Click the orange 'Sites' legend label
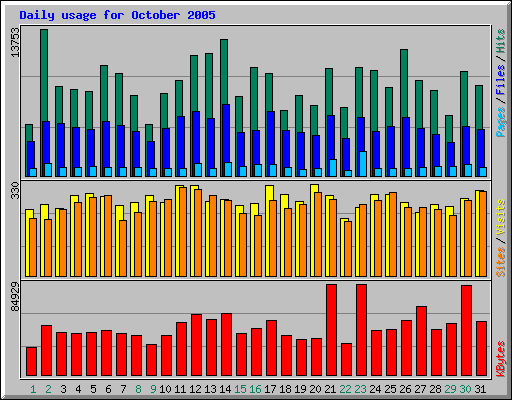Screen dimensions: 512x400 [501, 262]
